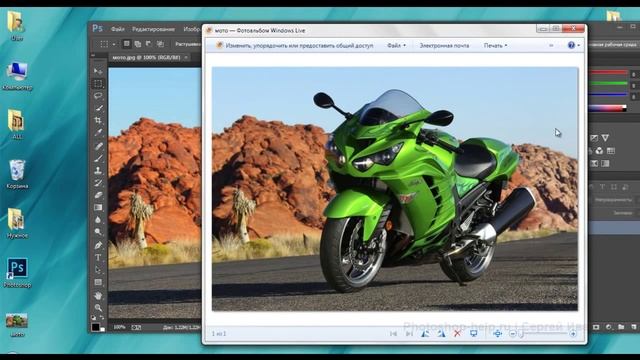Reset default foreground and background colors
640x360 pixels.
point(93,317)
